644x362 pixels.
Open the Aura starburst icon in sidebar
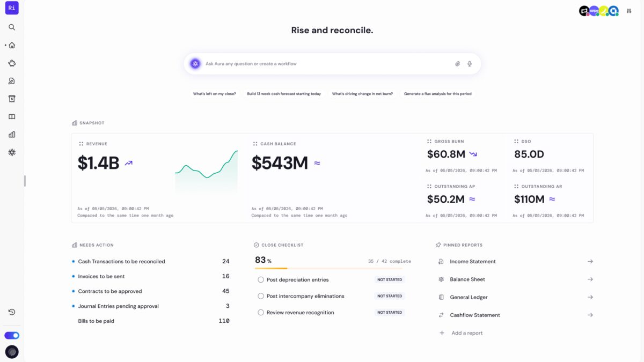click(12, 152)
